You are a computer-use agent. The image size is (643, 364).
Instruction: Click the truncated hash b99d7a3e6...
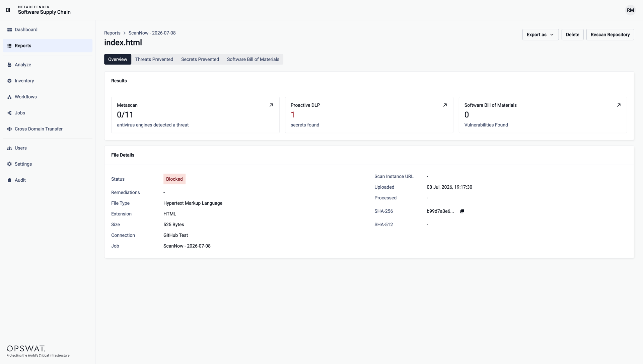pos(440,211)
